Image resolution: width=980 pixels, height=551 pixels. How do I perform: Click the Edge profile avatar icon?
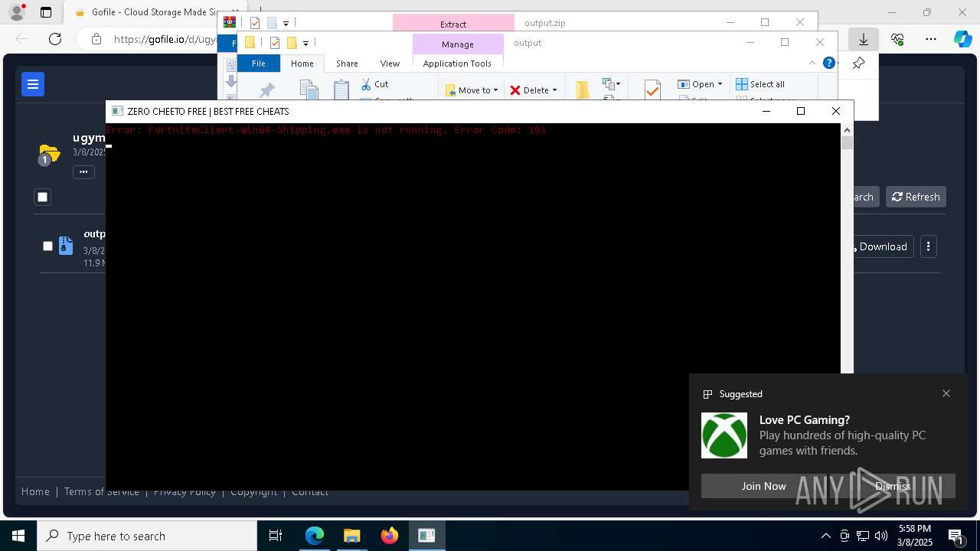pos(17,12)
